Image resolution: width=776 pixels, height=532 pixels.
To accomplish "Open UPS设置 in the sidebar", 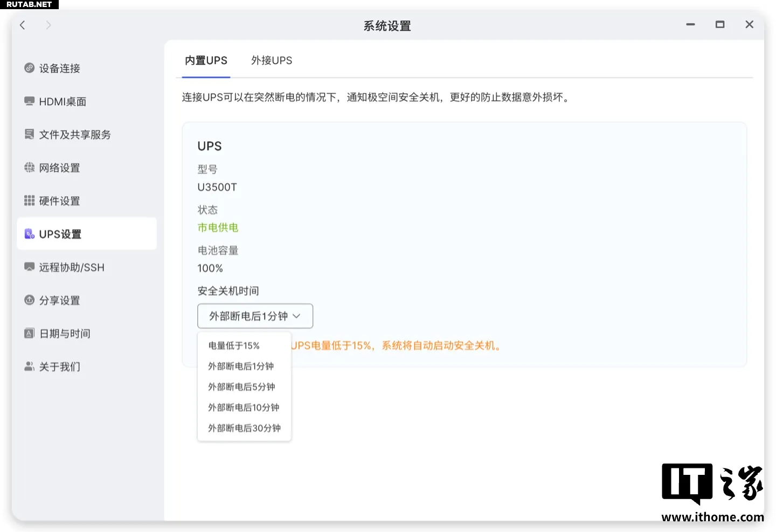I will [x=86, y=234].
